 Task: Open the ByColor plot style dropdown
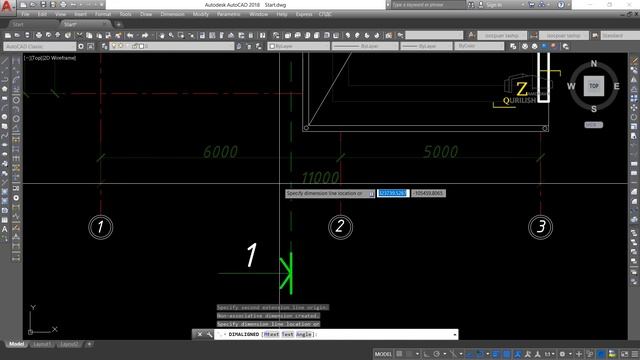point(479,47)
